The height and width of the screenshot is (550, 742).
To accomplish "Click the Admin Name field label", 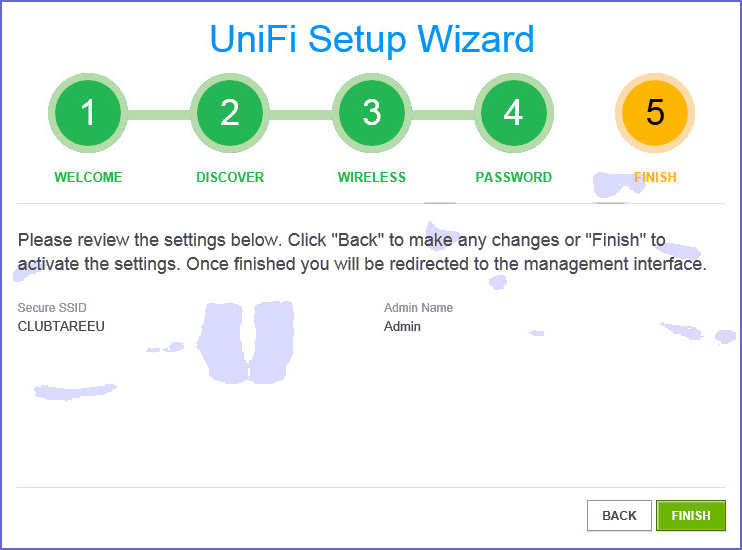I will click(x=418, y=308).
